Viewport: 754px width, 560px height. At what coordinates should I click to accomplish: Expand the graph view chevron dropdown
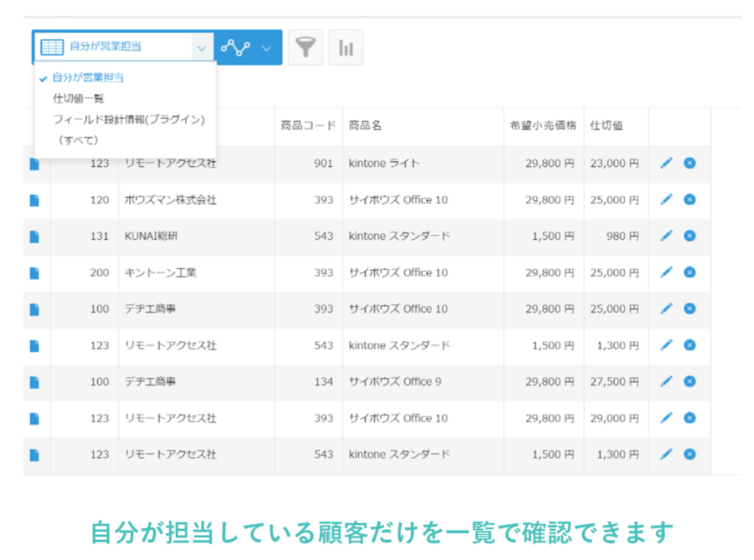click(x=267, y=48)
